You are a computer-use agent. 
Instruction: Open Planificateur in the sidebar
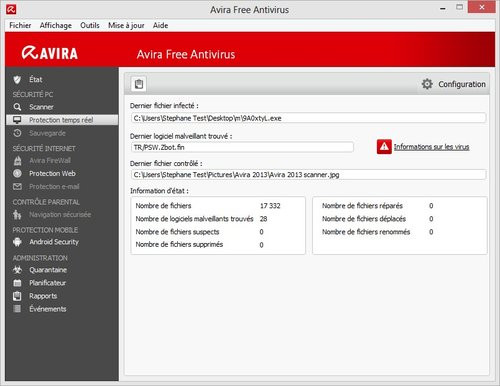click(x=47, y=283)
